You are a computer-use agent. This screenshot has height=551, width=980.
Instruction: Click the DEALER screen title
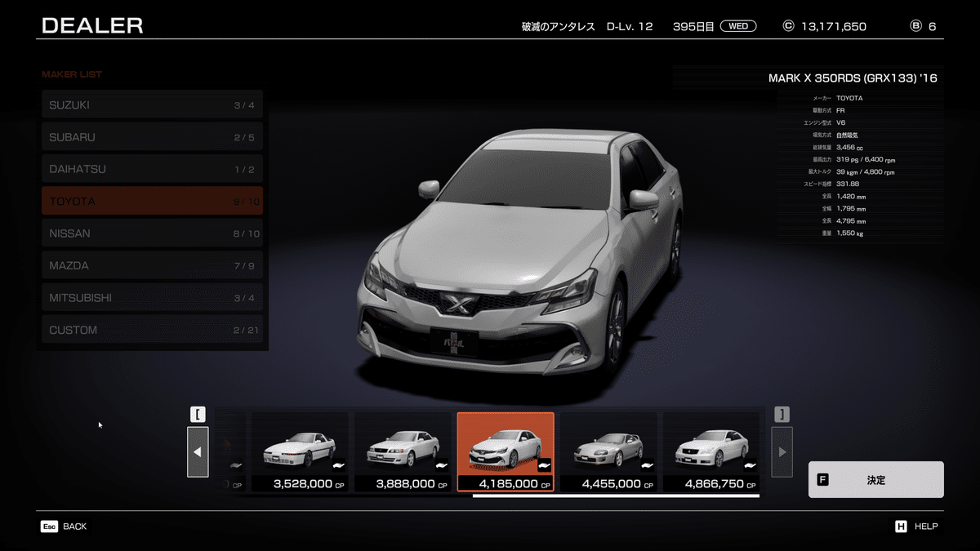(92, 25)
